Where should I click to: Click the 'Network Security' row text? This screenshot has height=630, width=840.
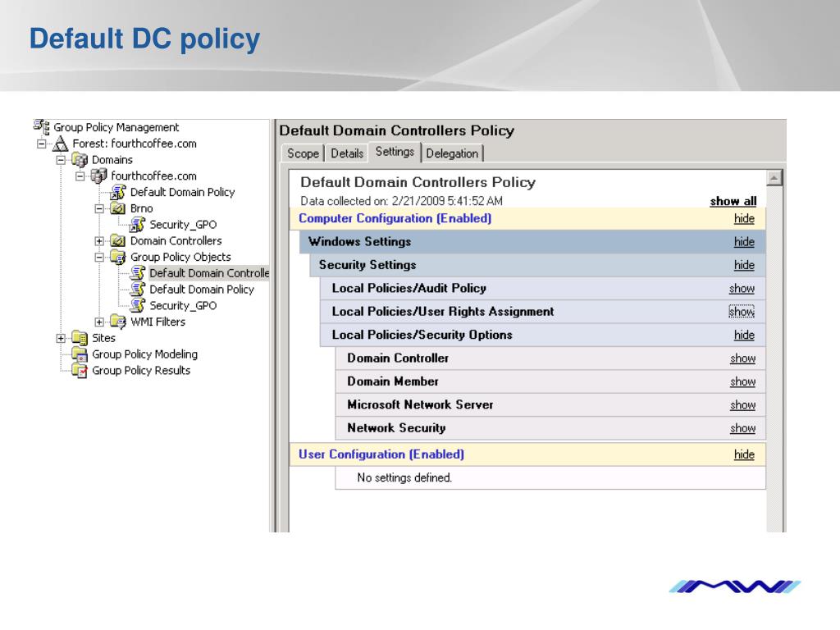(x=396, y=428)
